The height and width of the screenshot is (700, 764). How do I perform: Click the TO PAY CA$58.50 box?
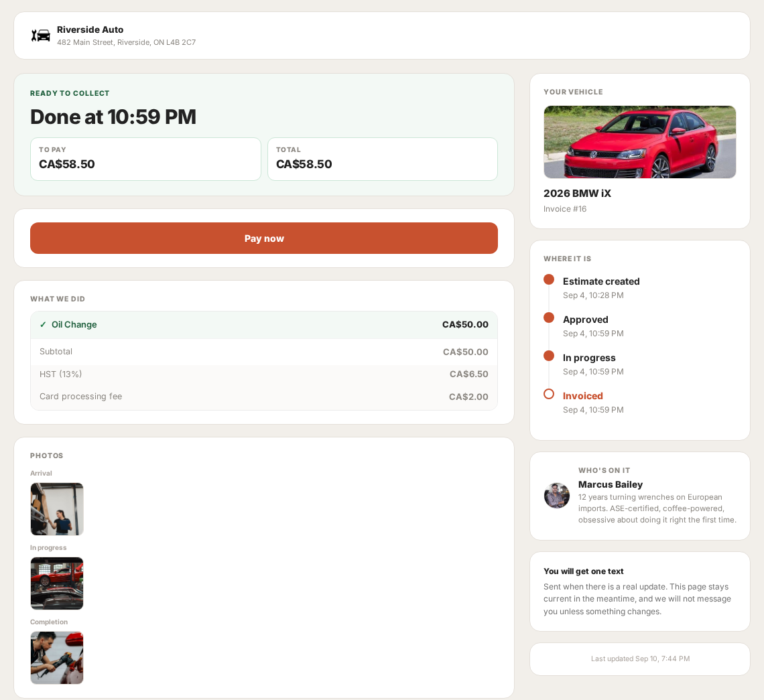145,159
